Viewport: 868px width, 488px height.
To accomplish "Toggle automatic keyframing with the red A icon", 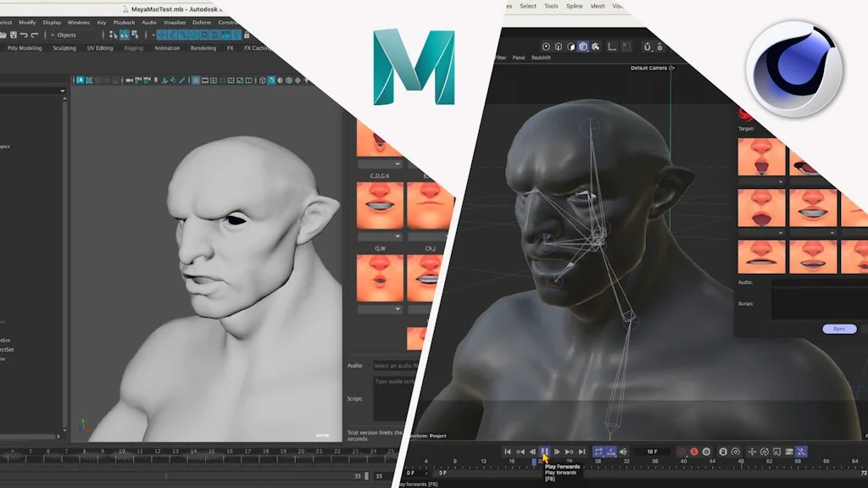I will pyautogui.click(x=694, y=451).
